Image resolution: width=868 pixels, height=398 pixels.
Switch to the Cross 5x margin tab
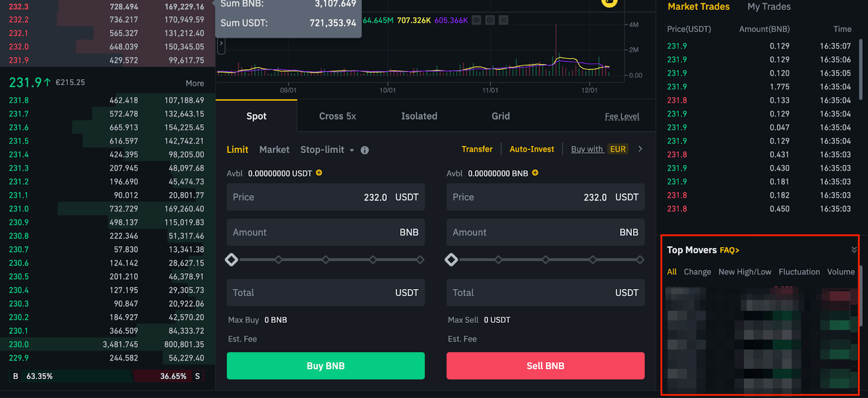coord(337,116)
